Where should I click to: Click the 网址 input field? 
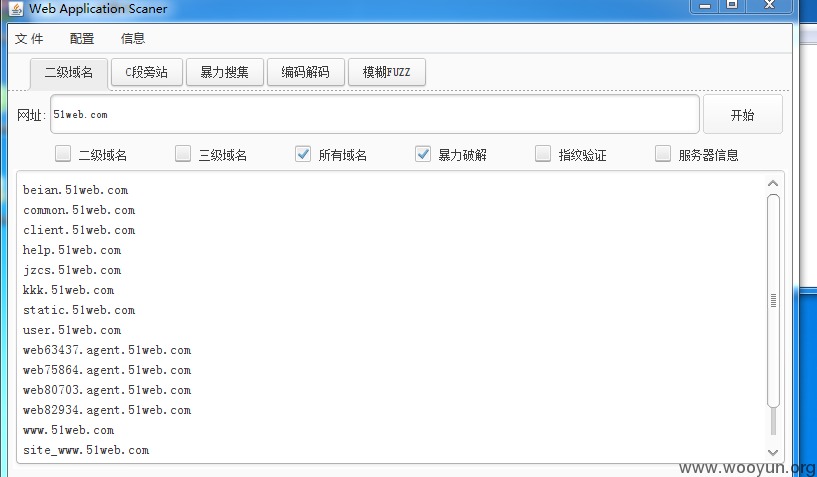[x=375, y=114]
